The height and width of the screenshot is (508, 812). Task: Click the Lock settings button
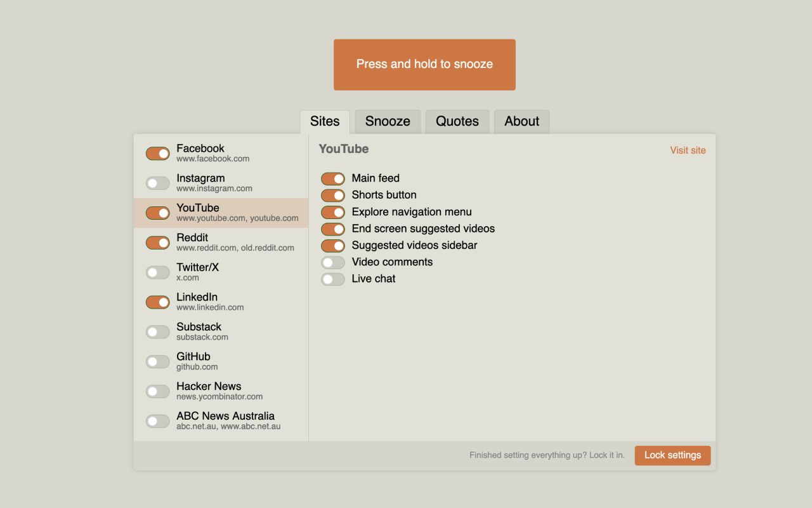click(672, 455)
